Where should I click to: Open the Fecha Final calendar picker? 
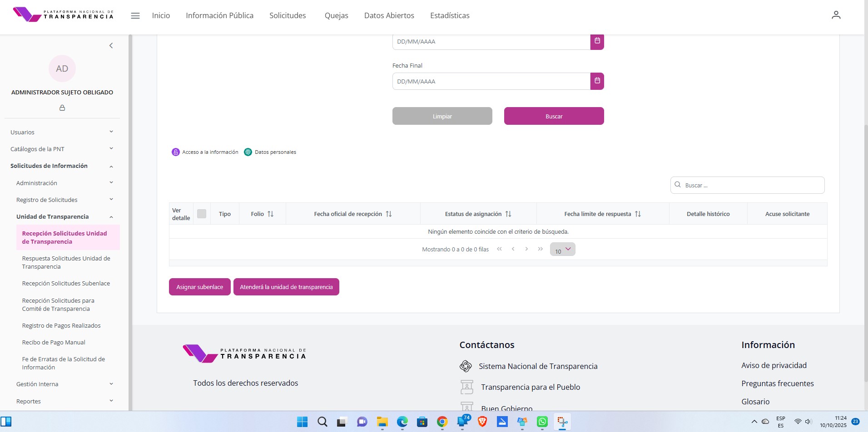597,81
